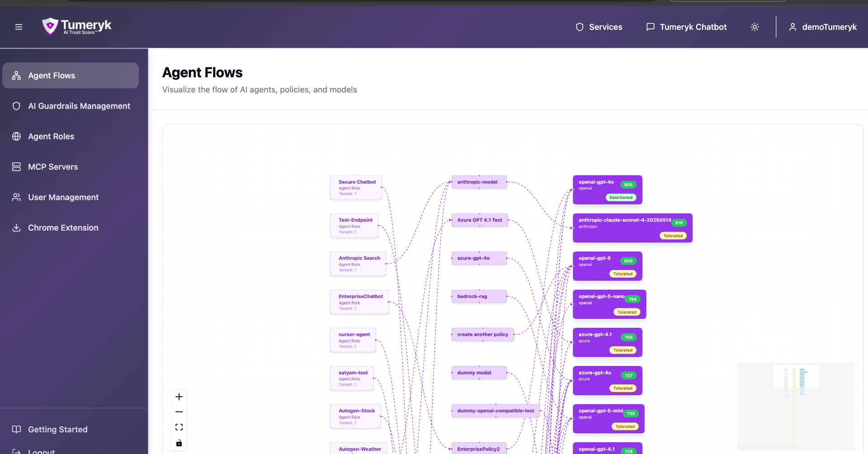Click the User Management people icon
Viewport: 868px width, 454px height.
16,197
